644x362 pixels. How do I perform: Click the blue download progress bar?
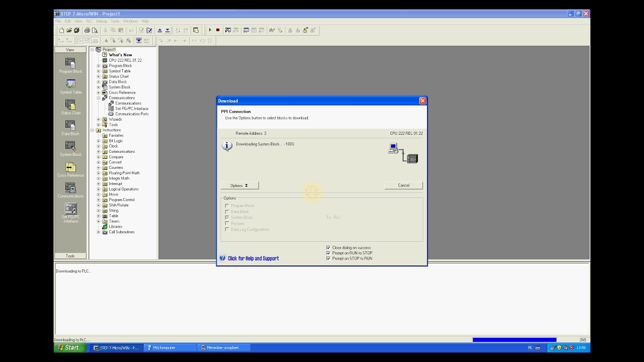(x=514, y=340)
